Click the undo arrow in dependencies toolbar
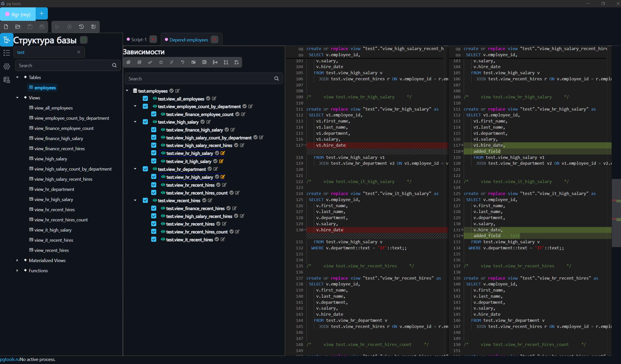The height and width of the screenshot is (364, 621). pyautogui.click(x=182, y=62)
